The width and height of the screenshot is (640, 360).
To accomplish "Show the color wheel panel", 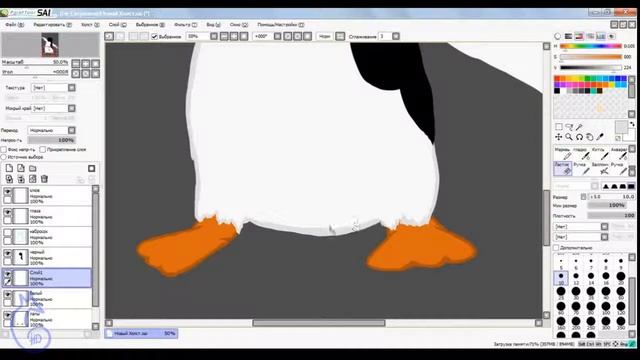I will click(558, 36).
